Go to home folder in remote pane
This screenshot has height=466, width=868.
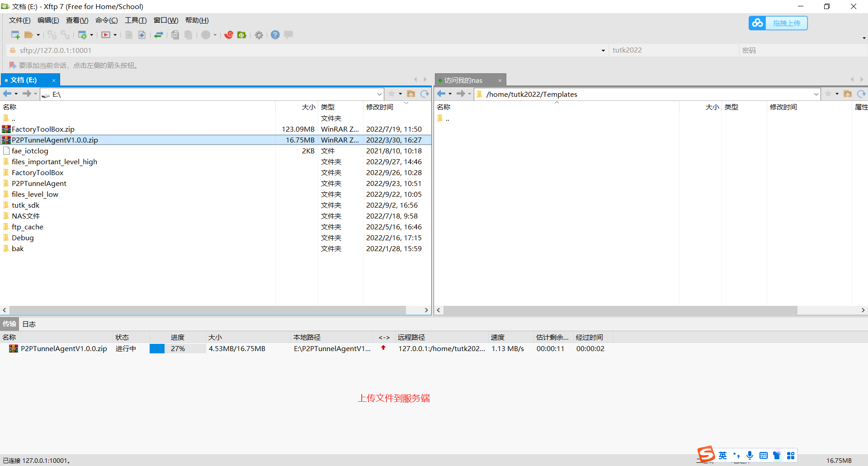point(848,94)
